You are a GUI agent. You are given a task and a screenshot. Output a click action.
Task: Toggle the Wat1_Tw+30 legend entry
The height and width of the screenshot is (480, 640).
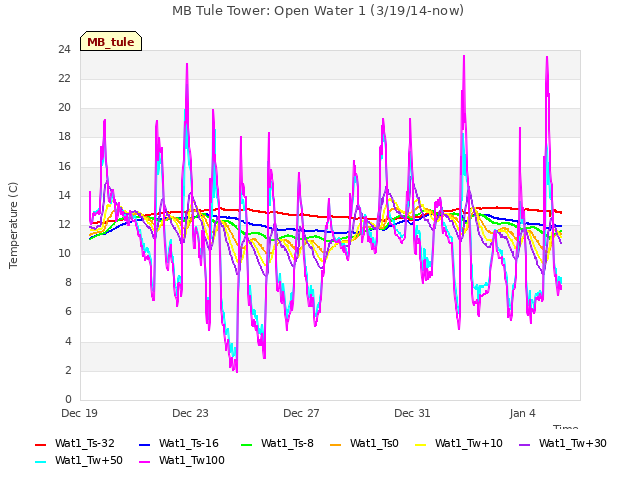pos(563,443)
